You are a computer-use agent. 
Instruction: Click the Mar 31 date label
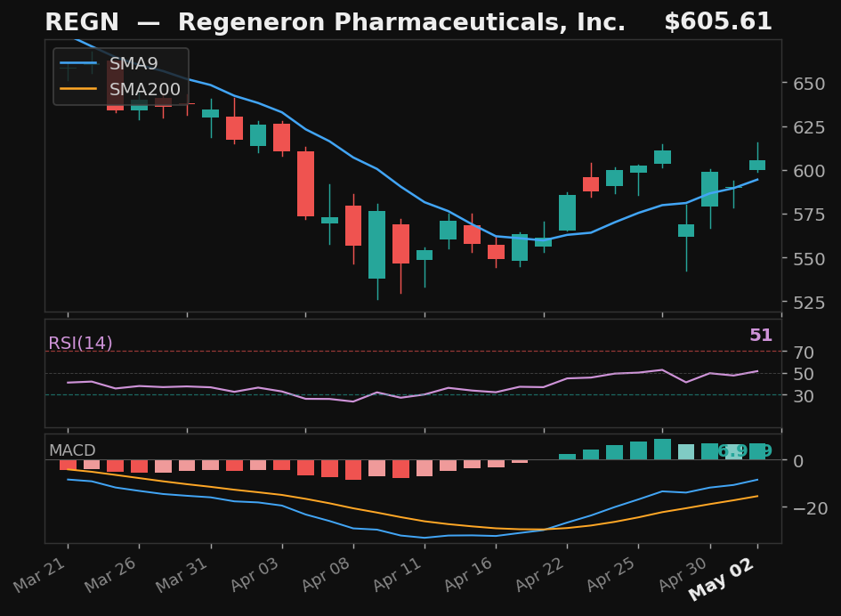tap(182, 575)
